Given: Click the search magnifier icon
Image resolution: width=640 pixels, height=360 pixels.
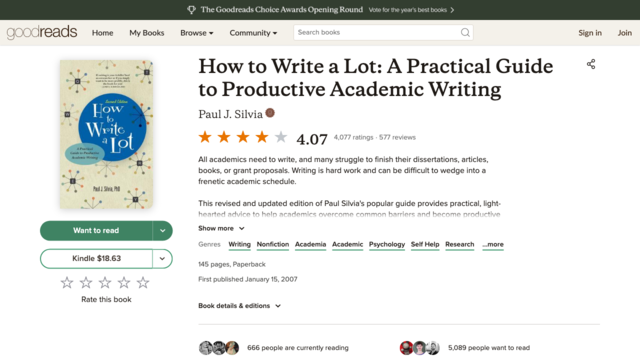Looking at the screenshot, I should pos(465,33).
